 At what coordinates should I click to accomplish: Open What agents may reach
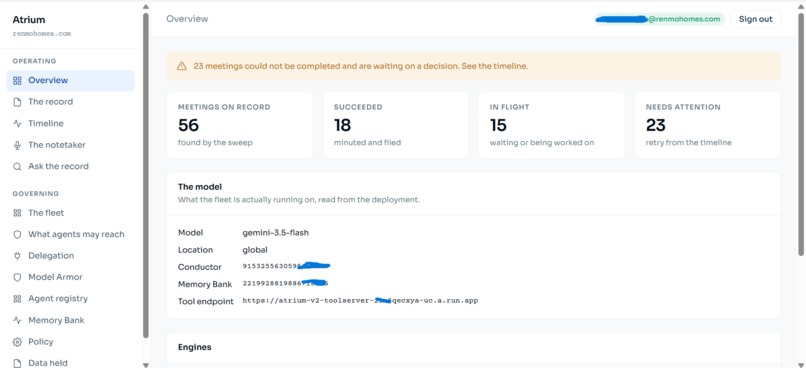(x=70, y=234)
